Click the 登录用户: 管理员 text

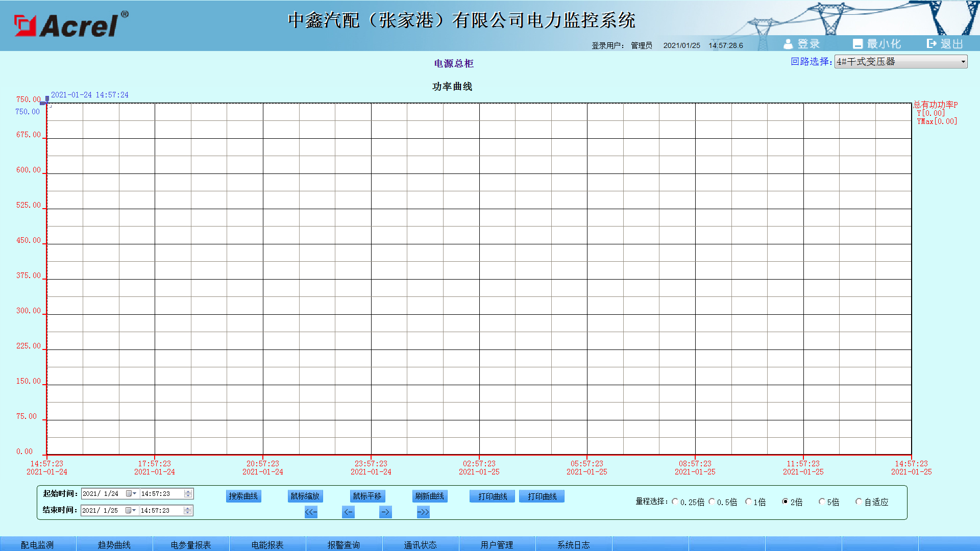622,45
